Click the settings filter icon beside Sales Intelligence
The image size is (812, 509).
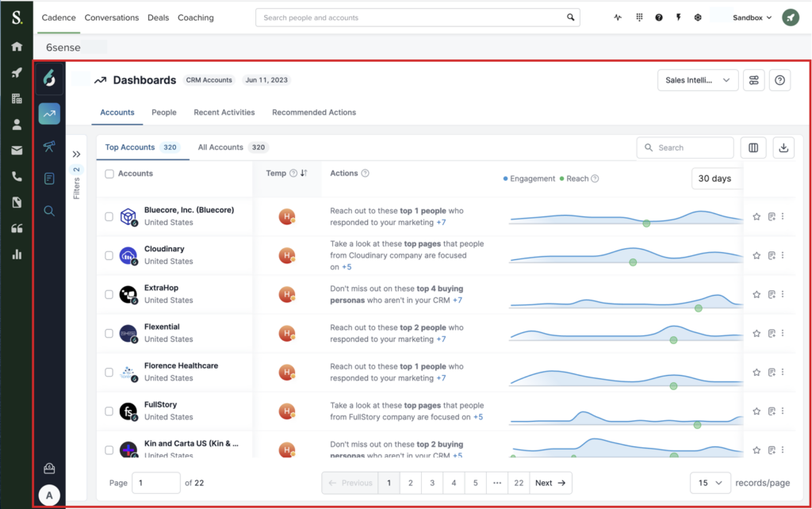pos(754,80)
